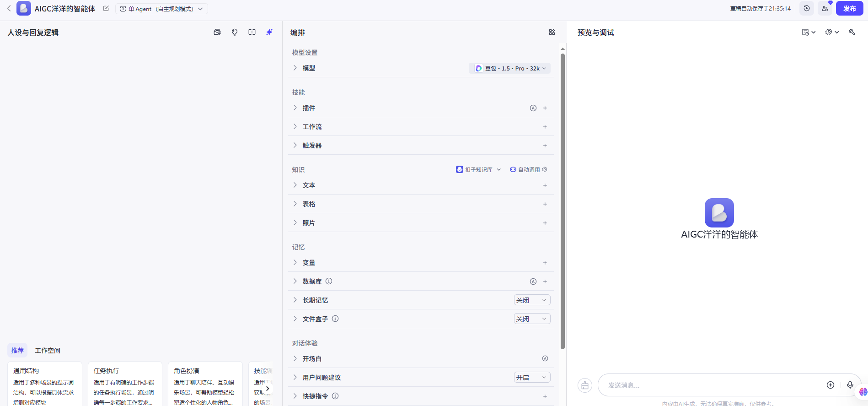Click the debug wrench icon

(852, 32)
